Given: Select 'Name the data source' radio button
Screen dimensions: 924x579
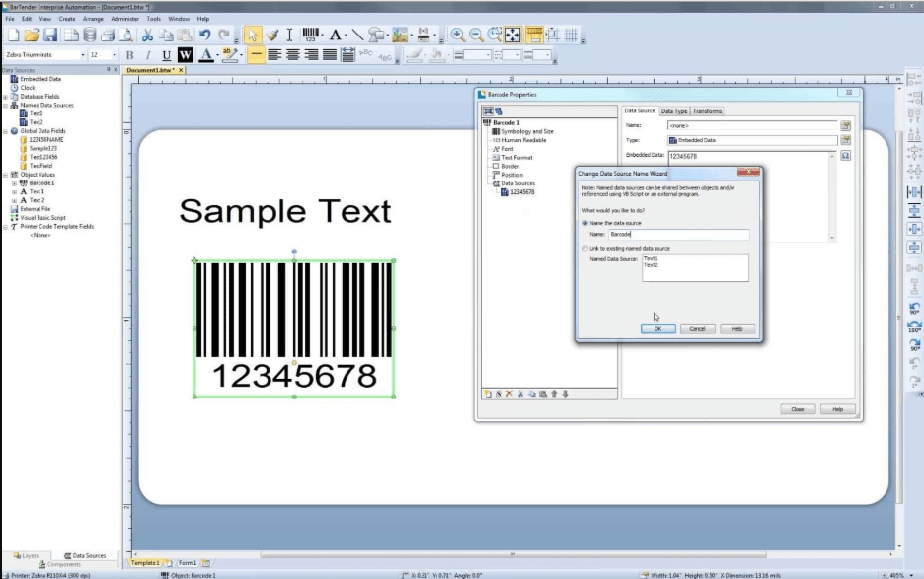Looking at the screenshot, I should [585, 223].
